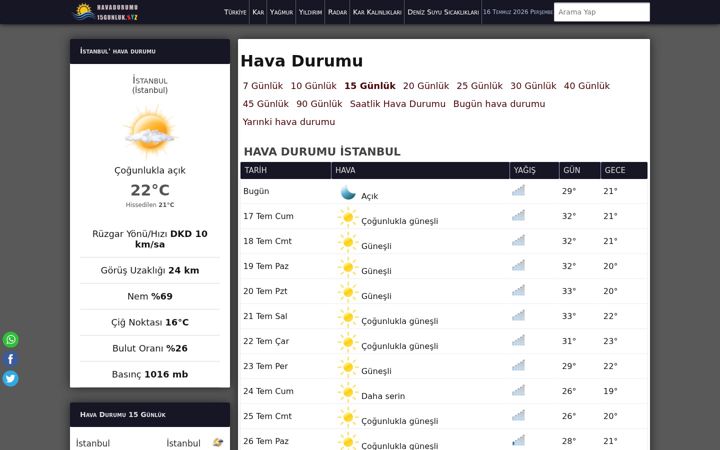Click the sun icon for 23 Tem Per
This screenshot has height=450, width=720.
coord(348,367)
